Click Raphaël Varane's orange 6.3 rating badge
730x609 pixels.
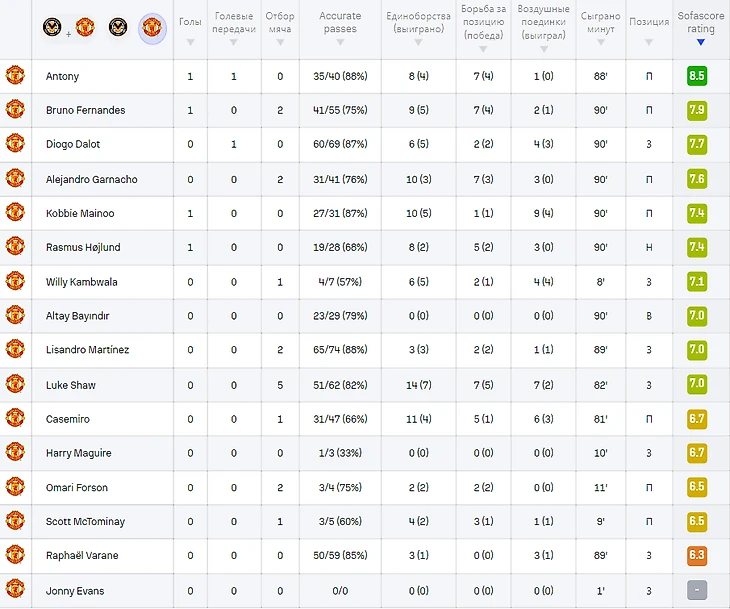[x=697, y=556]
